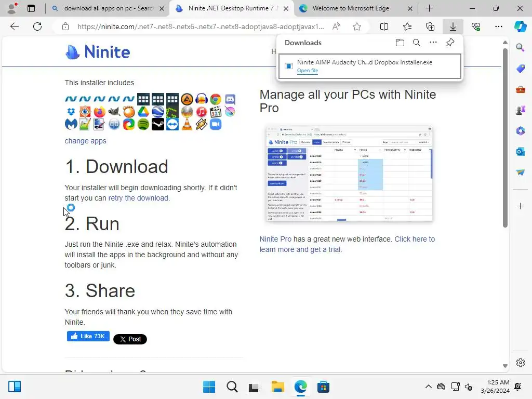Focus the ninite.com address bar
The width and height of the screenshot is (532, 399).
pos(200,26)
